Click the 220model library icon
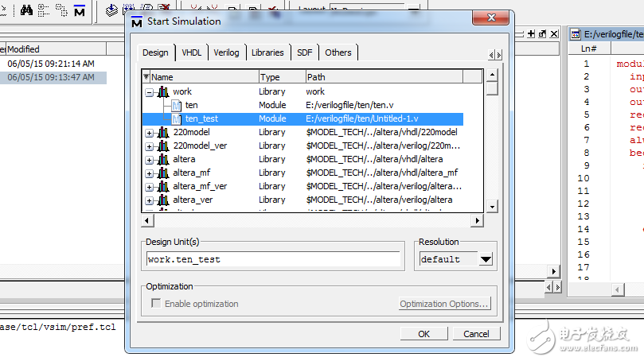The width and height of the screenshot is (644, 361). 163,132
